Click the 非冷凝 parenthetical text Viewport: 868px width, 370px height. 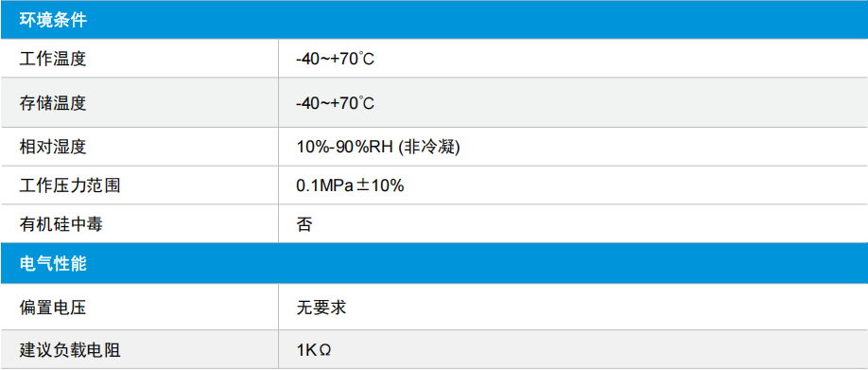click(x=430, y=147)
